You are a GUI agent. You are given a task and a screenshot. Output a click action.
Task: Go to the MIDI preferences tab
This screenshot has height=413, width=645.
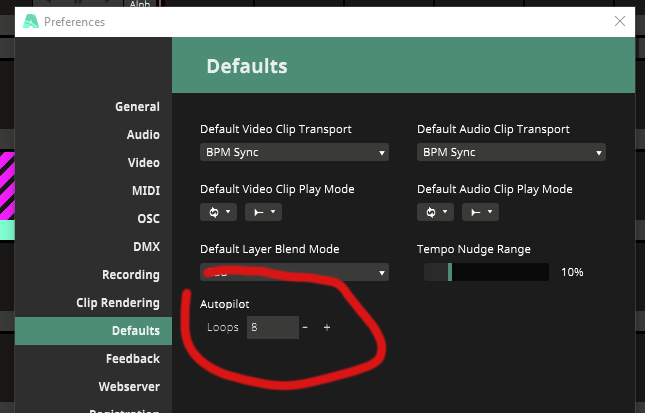coord(145,191)
